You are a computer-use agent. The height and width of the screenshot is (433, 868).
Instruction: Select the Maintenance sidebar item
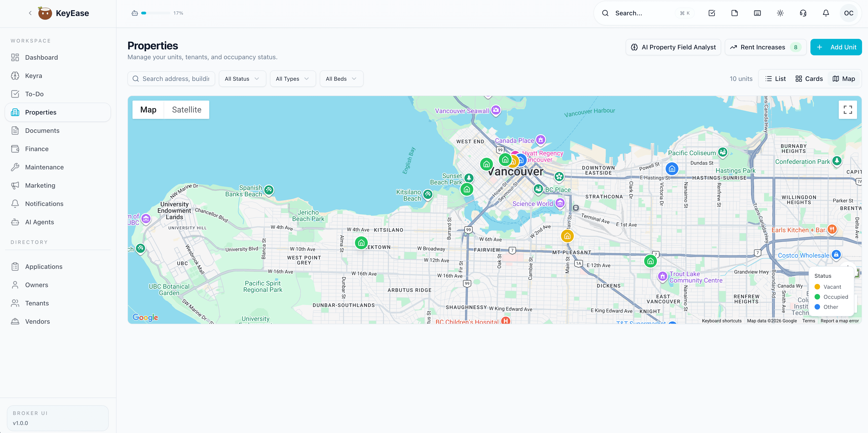pos(44,167)
